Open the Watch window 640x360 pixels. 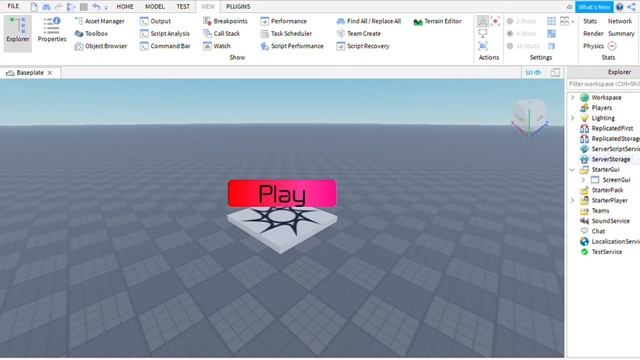click(217, 46)
